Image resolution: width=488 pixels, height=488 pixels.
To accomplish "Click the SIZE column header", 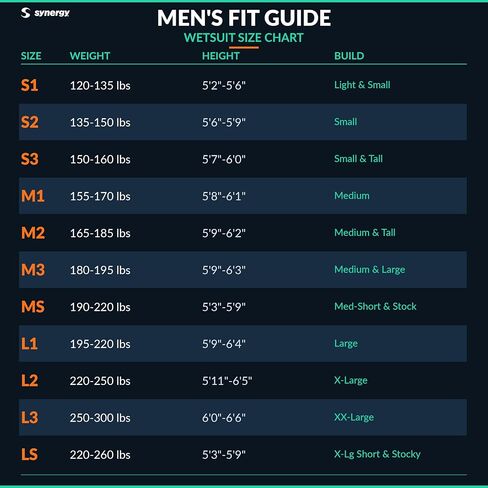I will 31,56.
